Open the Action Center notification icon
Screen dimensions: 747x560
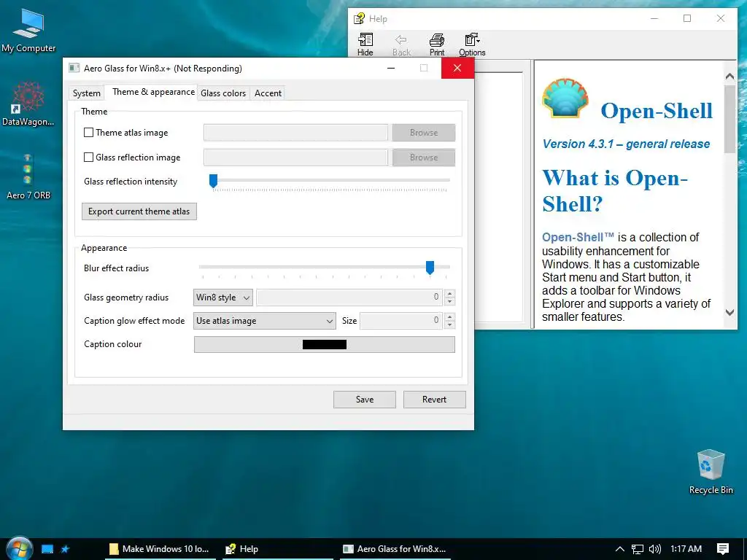(x=723, y=549)
